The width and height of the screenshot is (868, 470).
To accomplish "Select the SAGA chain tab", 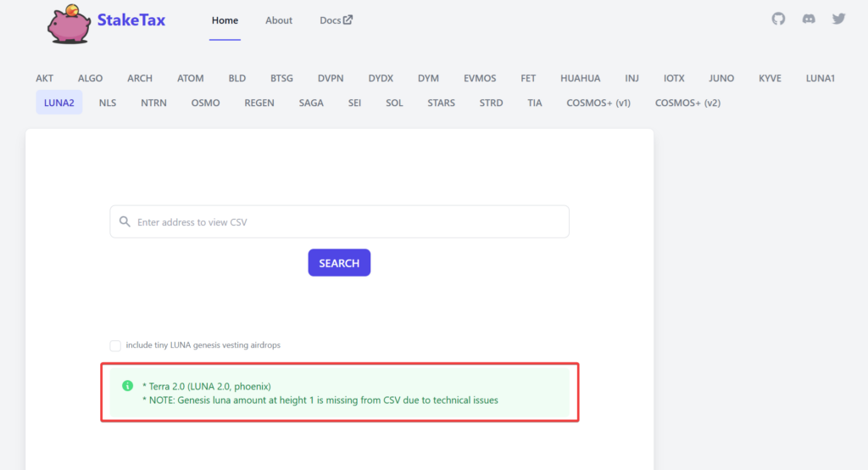I will 311,103.
